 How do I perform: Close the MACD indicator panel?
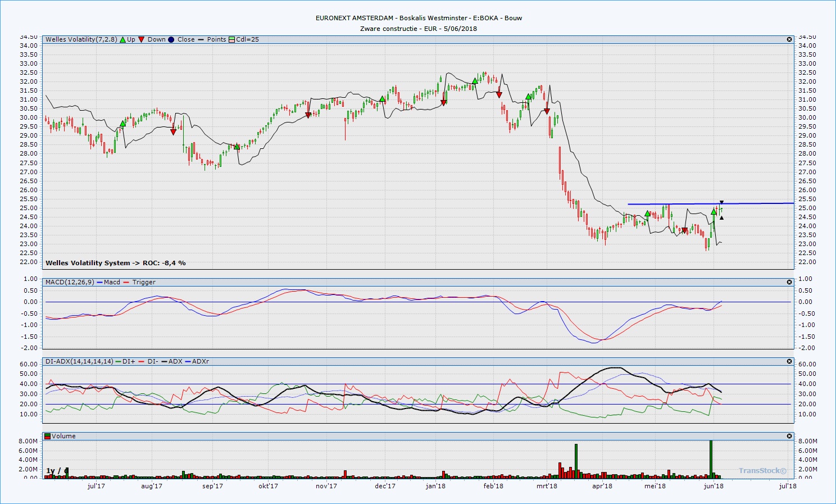point(789,282)
